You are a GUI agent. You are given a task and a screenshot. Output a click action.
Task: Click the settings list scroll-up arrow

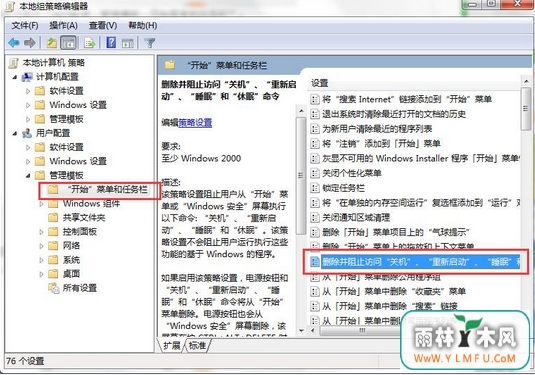tap(526, 81)
